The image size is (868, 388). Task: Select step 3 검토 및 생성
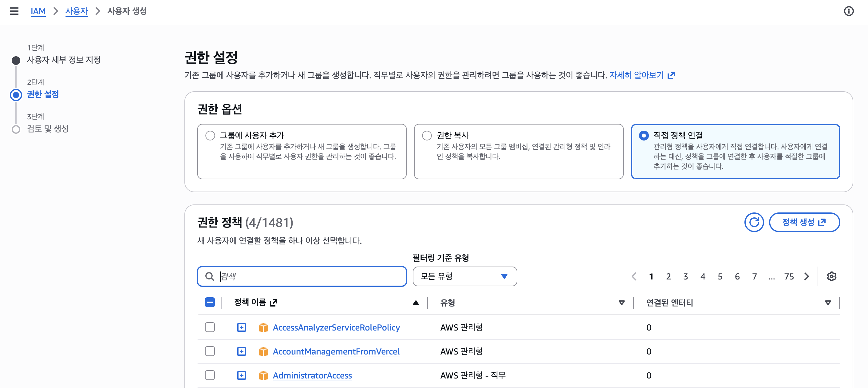(x=48, y=129)
